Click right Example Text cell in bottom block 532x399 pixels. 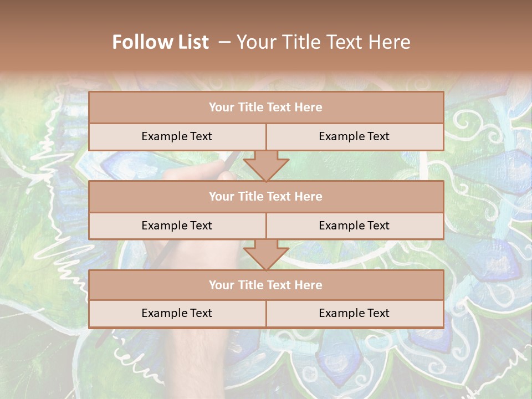pyautogui.click(x=355, y=314)
